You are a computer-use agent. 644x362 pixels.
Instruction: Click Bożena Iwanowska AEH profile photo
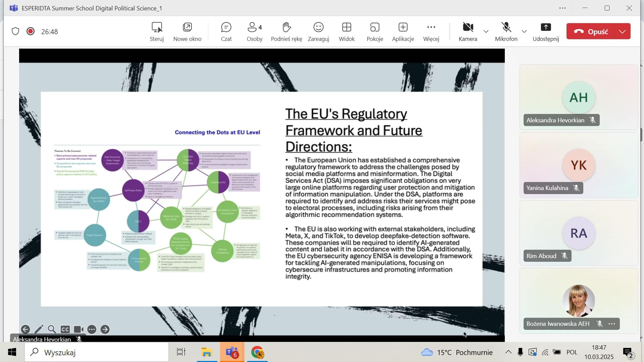[579, 301]
